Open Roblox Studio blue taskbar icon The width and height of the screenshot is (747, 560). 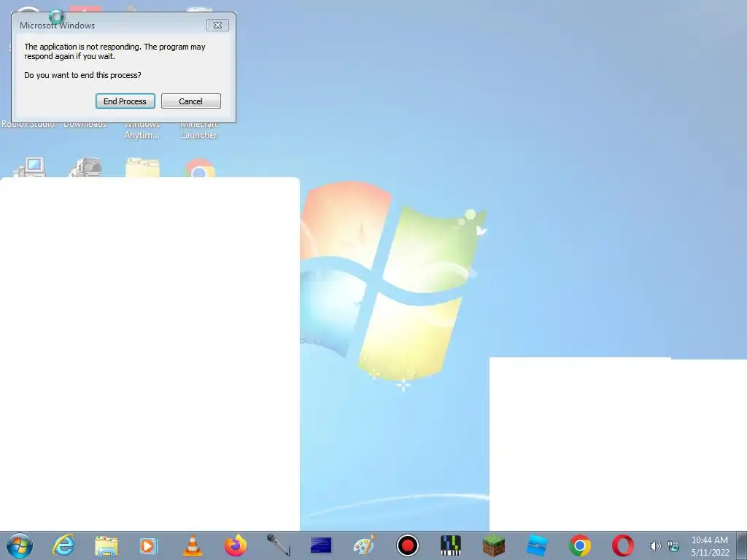pos(536,545)
